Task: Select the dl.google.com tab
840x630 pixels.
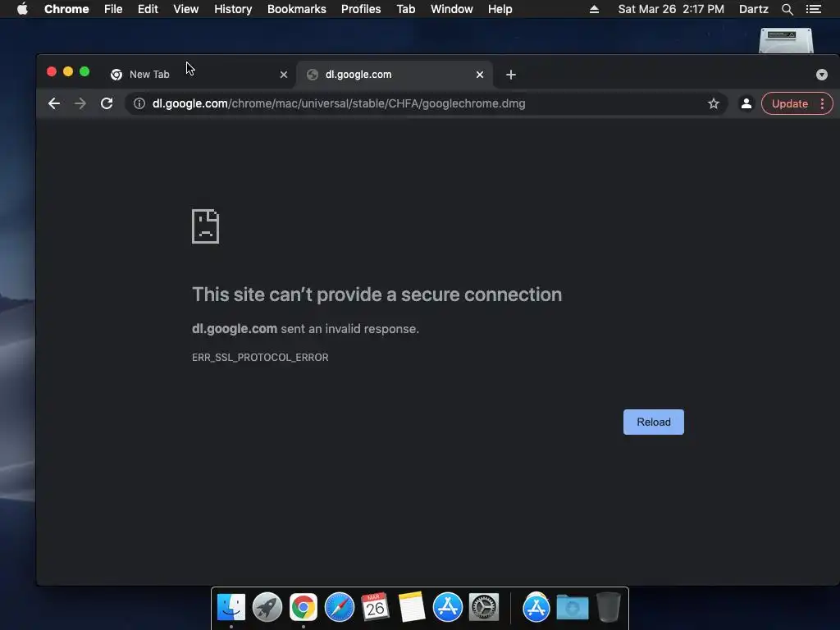Action: tap(395, 75)
